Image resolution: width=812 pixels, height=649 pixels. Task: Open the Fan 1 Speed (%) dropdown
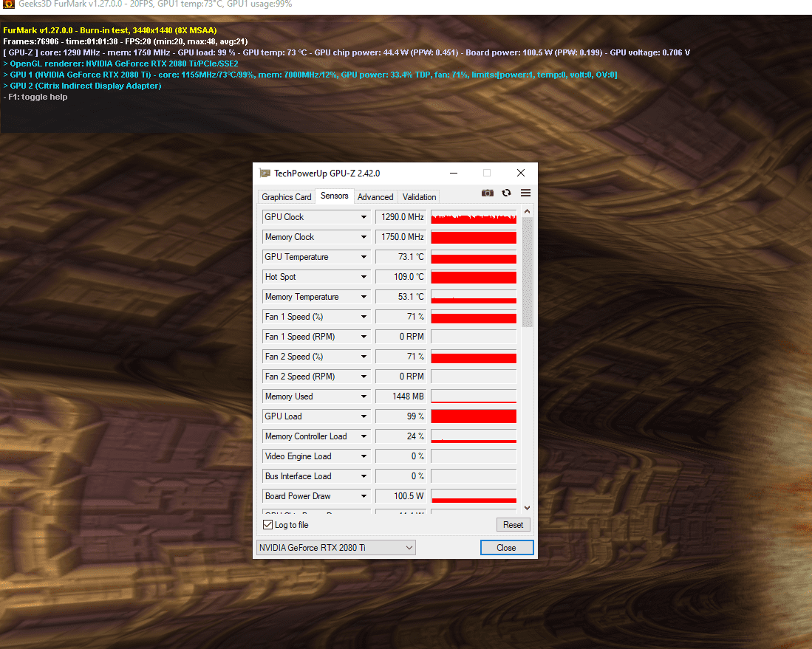(364, 317)
